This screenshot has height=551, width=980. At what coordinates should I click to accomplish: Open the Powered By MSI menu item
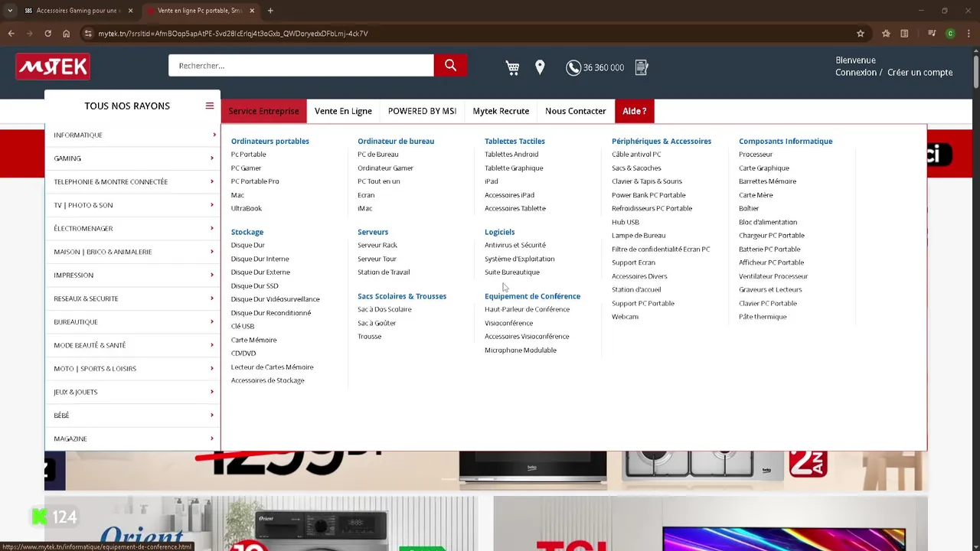click(422, 111)
